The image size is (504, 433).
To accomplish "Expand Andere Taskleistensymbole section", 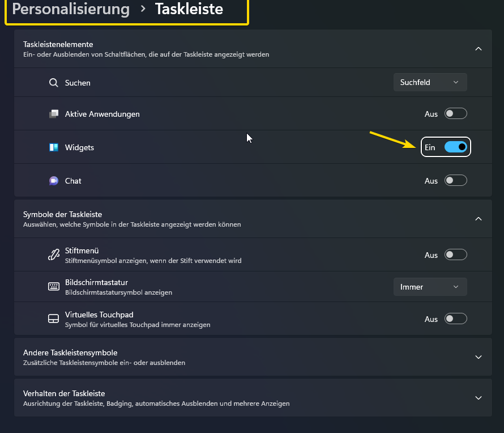I will (479, 357).
